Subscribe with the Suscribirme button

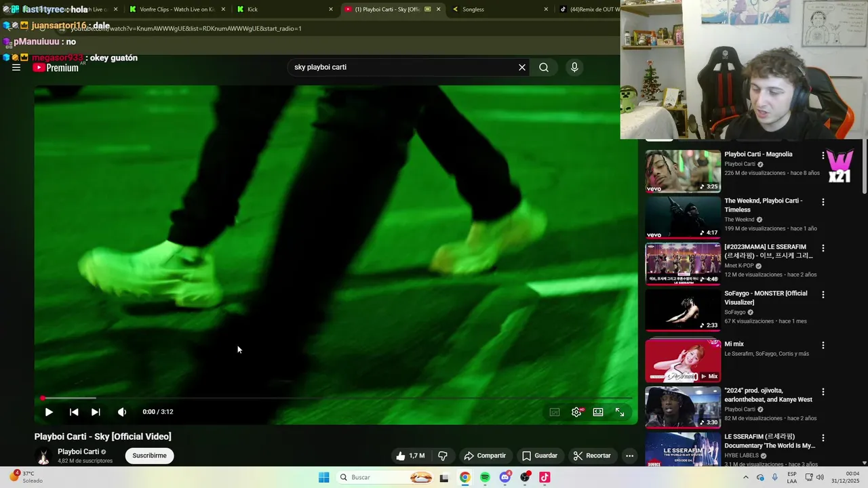[x=149, y=455]
